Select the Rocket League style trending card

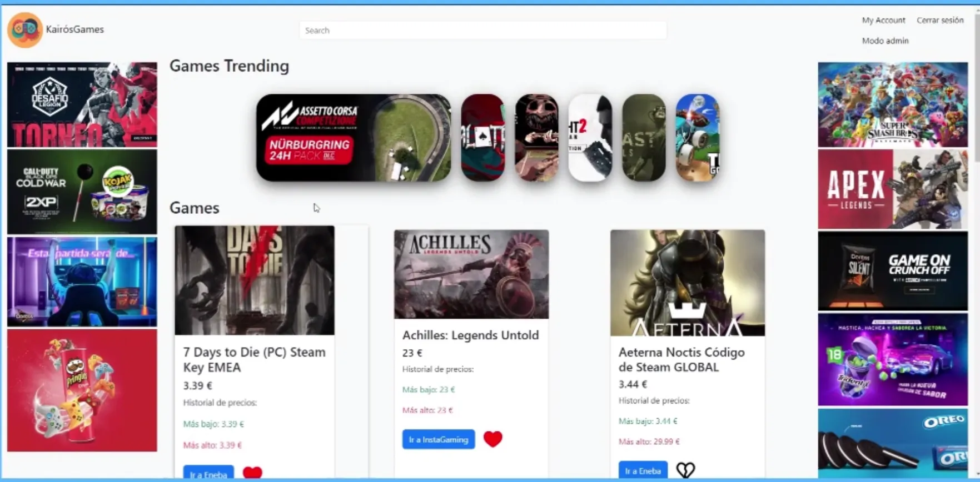(x=697, y=137)
